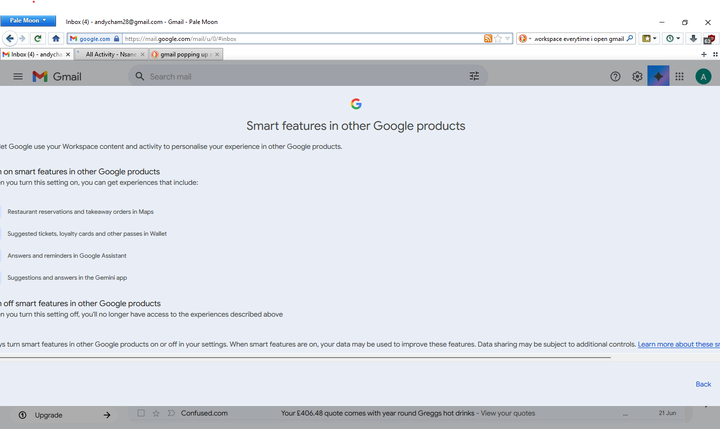Click the Upgrade arrow icon
720x429 pixels.
(107, 415)
